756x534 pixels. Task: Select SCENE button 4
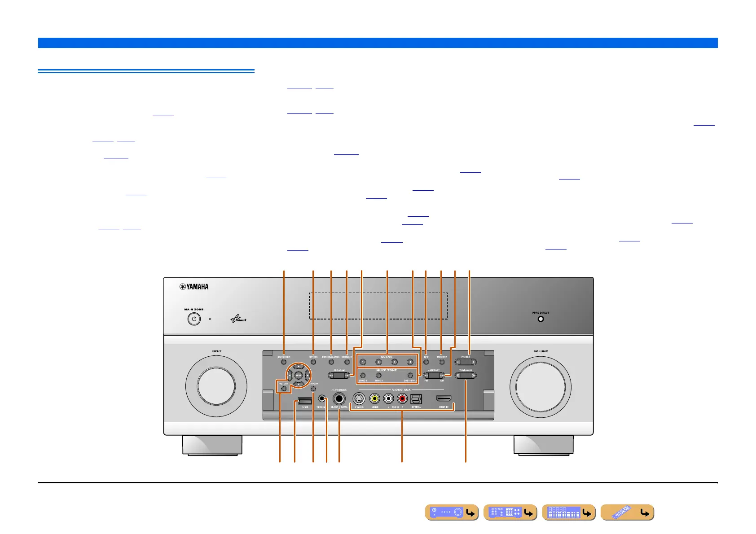(x=410, y=362)
